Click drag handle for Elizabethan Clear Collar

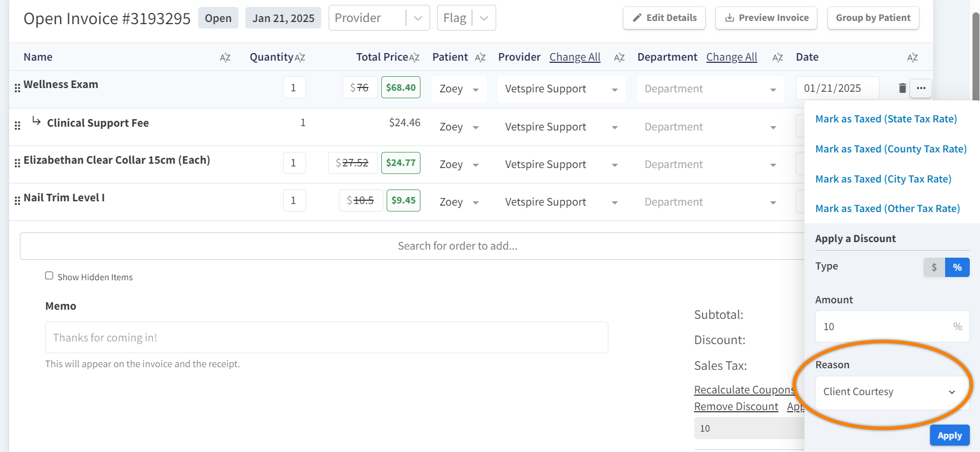tap(17, 163)
